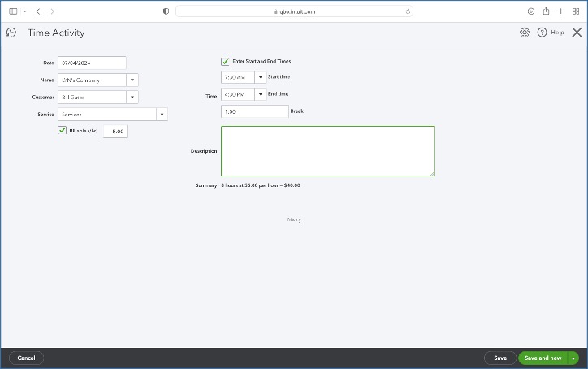This screenshot has width=588, height=369.
Task: Click the Customer field with Bill Gates
Action: coord(93,98)
